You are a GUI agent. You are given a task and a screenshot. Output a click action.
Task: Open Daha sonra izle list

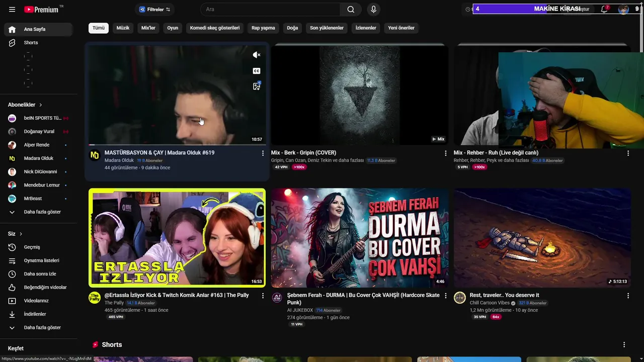click(x=38, y=274)
